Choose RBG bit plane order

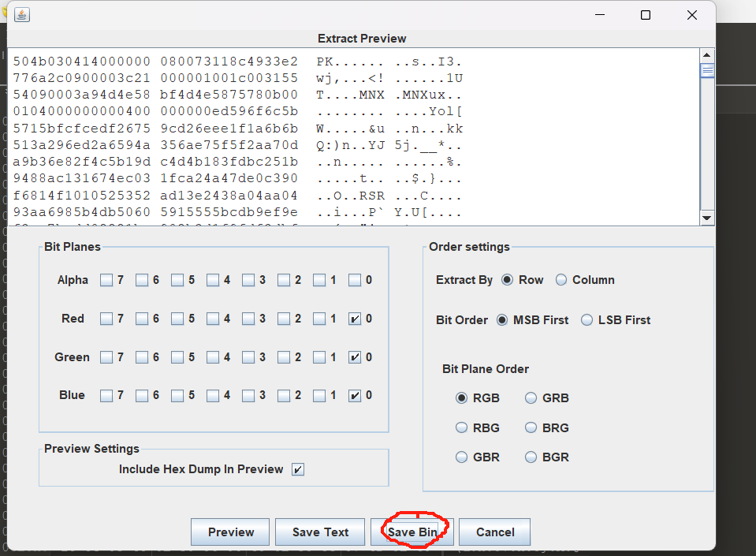pos(462,428)
